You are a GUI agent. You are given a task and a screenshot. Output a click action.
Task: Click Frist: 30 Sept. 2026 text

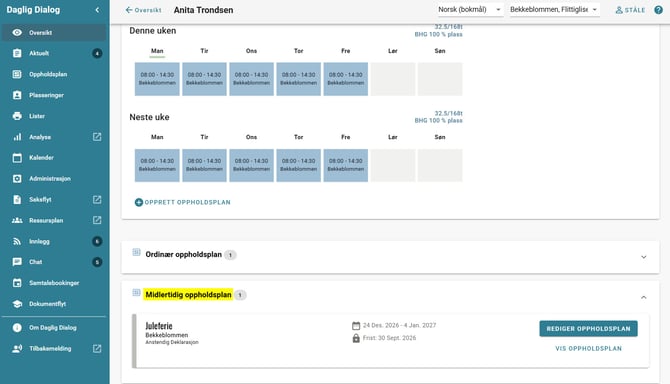389,338
